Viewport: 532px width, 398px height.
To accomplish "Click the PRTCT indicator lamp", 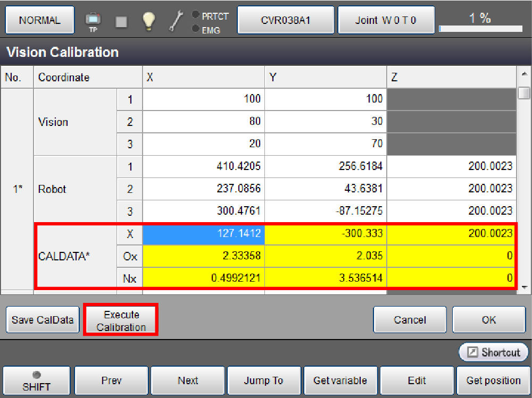I will coord(196,15).
